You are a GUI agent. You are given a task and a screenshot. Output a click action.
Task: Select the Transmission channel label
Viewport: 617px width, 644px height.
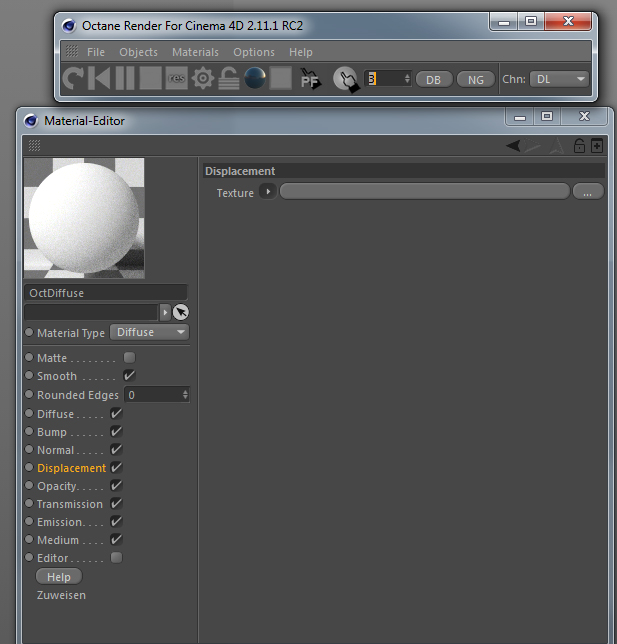coord(70,504)
